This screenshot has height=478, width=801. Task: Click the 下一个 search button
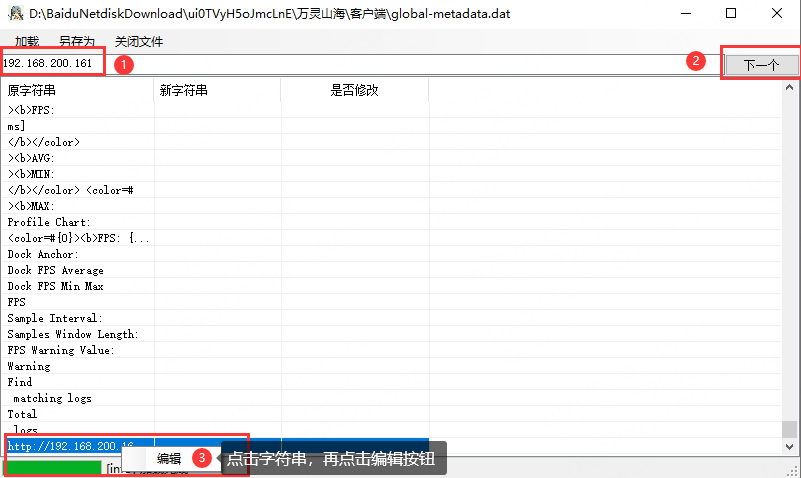pyautogui.click(x=761, y=65)
